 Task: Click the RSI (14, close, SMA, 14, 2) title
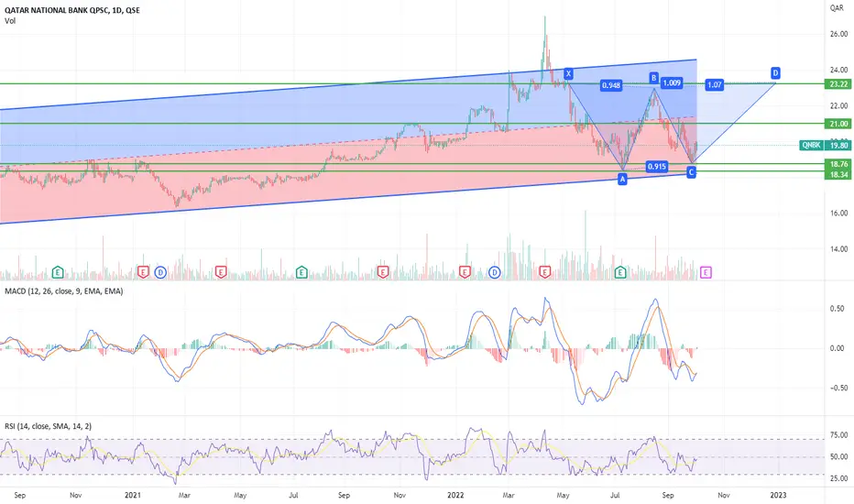click(48, 426)
